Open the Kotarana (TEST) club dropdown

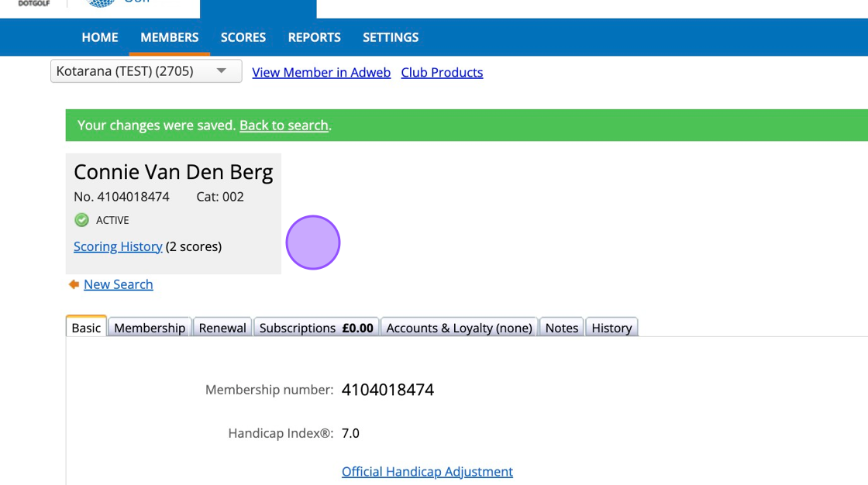146,71
